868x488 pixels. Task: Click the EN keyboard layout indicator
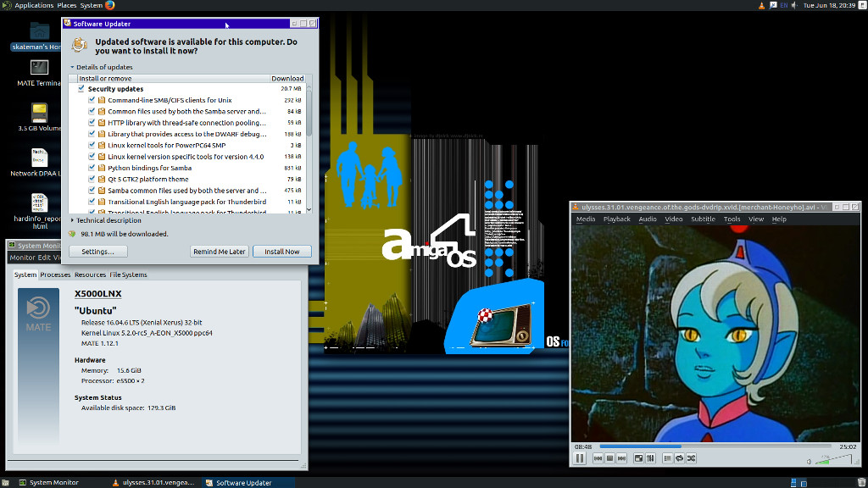[x=784, y=5]
